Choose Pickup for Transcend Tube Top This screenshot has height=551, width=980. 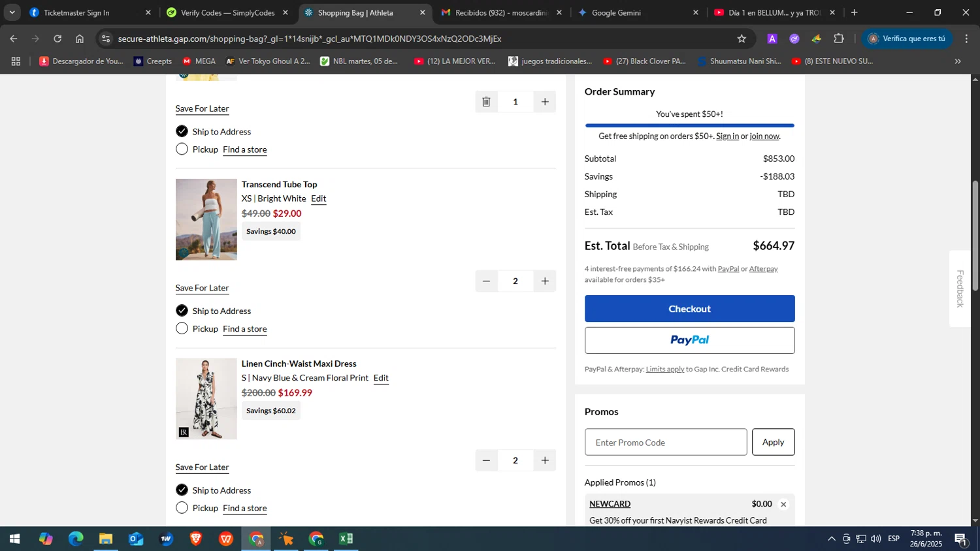point(182,328)
